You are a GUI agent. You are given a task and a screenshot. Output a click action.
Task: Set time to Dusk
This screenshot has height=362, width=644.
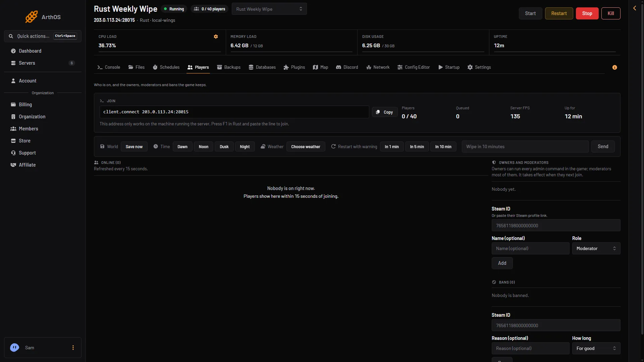(x=224, y=147)
